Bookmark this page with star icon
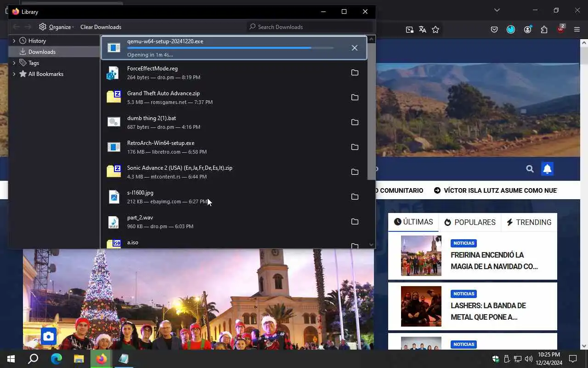The height and width of the screenshot is (368, 588). [435, 29]
